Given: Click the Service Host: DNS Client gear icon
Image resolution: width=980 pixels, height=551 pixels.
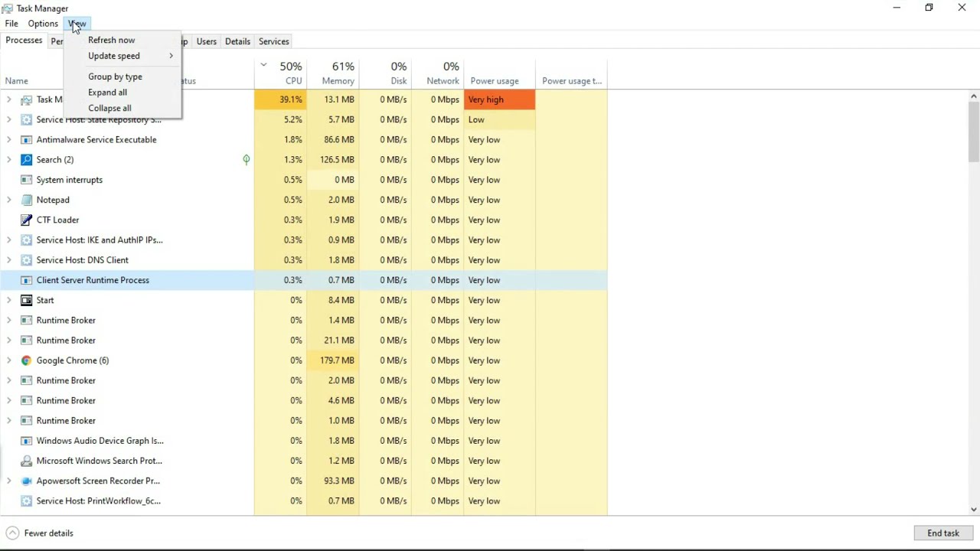Looking at the screenshot, I should click(x=27, y=260).
